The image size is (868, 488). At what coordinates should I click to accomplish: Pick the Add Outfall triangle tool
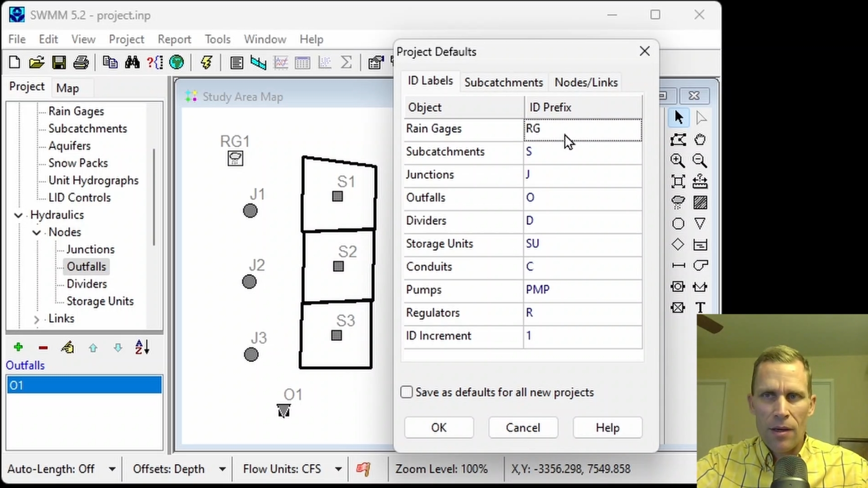coord(700,224)
